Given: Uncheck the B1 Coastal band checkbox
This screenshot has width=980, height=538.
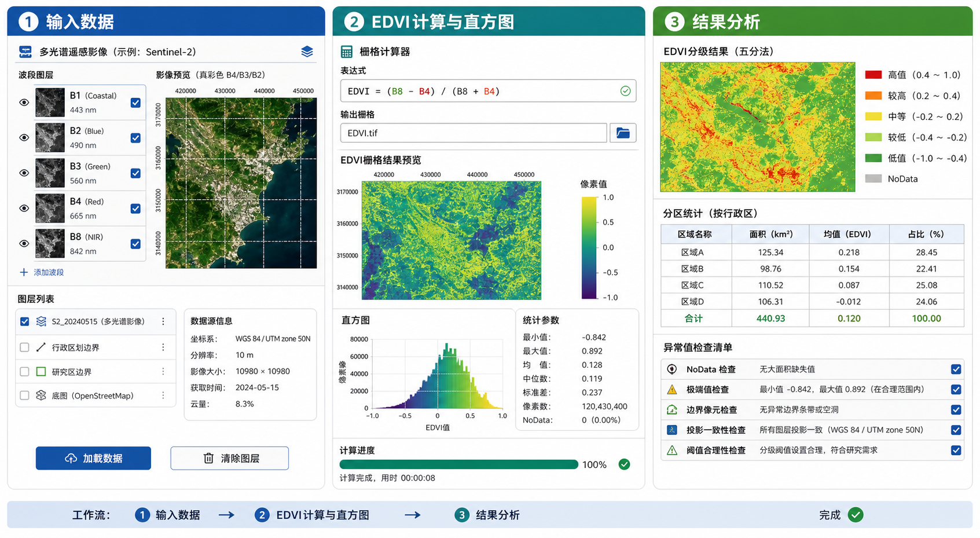Looking at the screenshot, I should [135, 103].
